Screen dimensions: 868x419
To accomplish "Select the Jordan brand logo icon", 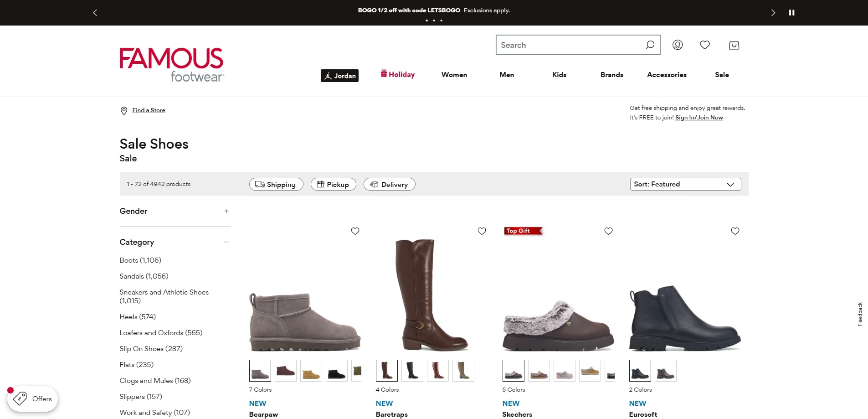I will (x=329, y=76).
